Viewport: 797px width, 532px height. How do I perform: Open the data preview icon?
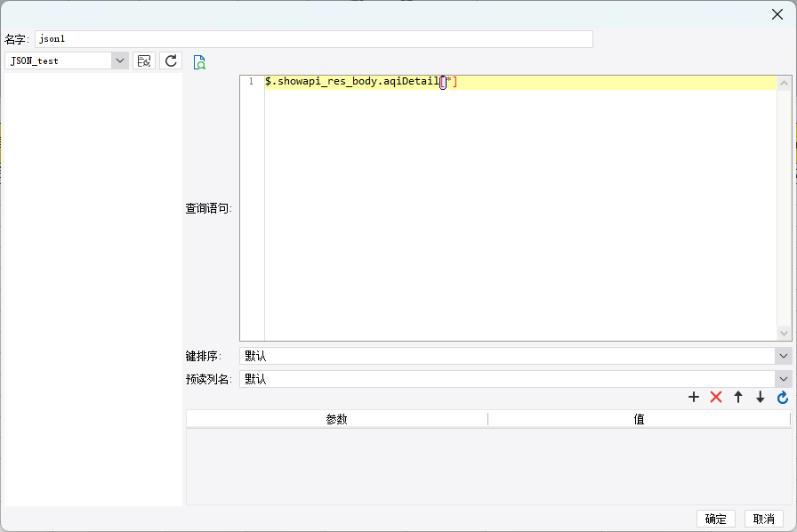[199, 62]
